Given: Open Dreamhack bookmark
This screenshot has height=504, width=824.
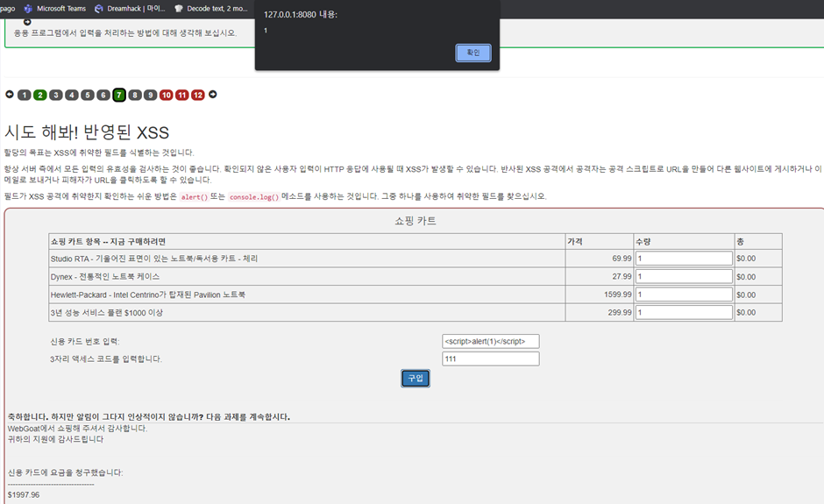Looking at the screenshot, I should [x=130, y=9].
